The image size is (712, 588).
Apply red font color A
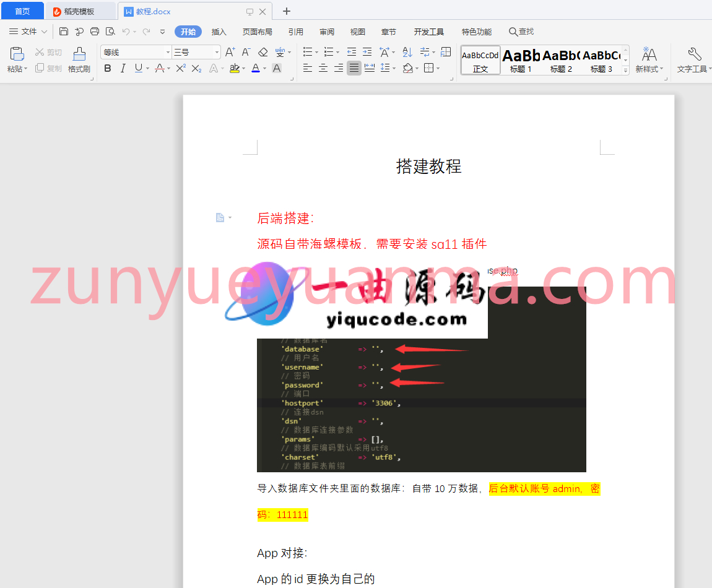coord(256,69)
